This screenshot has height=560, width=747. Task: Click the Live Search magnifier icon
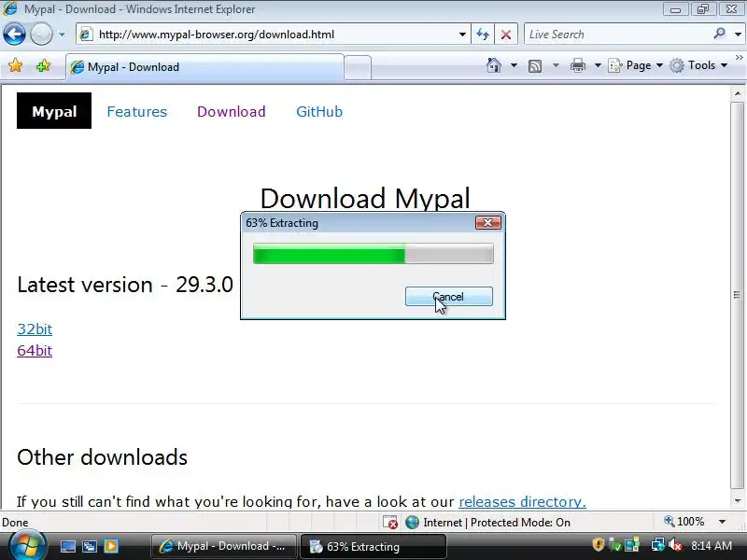[x=719, y=34]
